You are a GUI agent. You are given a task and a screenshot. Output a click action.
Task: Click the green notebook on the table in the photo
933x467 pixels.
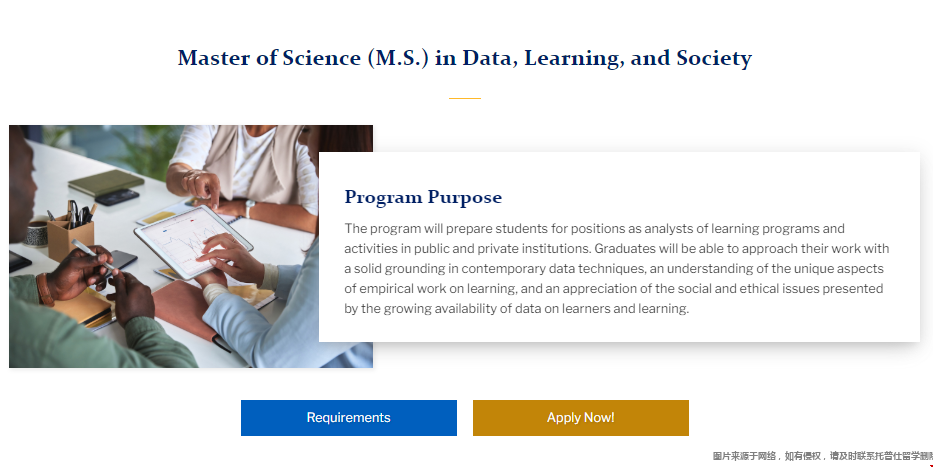click(105, 182)
